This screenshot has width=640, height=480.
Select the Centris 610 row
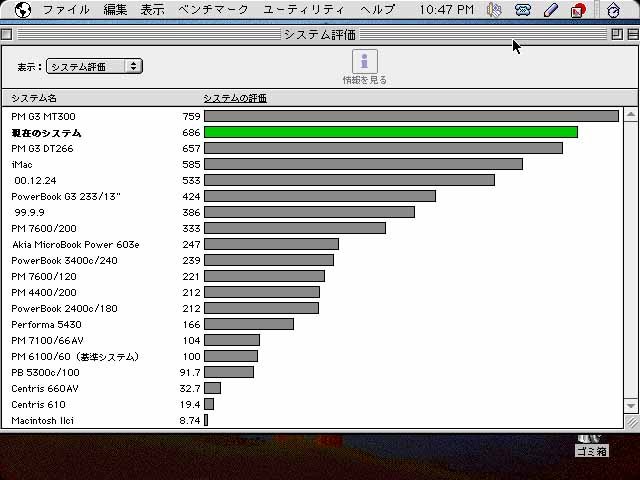312,404
